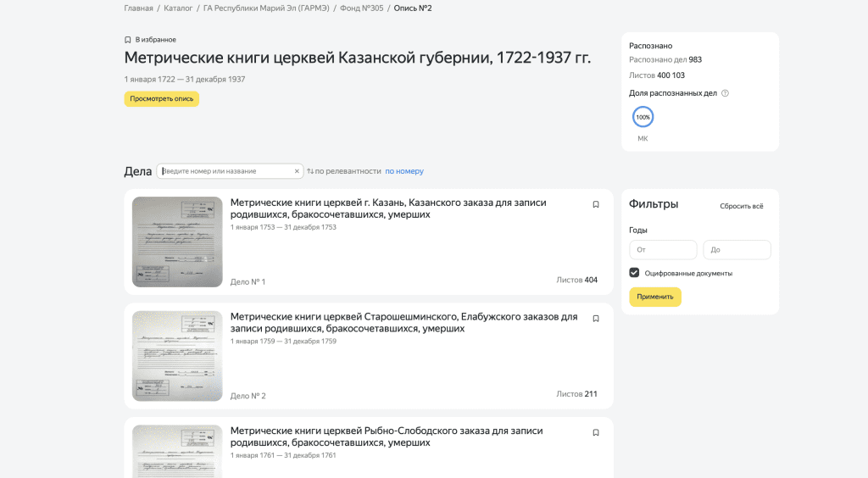The image size is (868, 478).
Task: Focus the 'До' year input field
Action: pyautogui.click(x=737, y=250)
